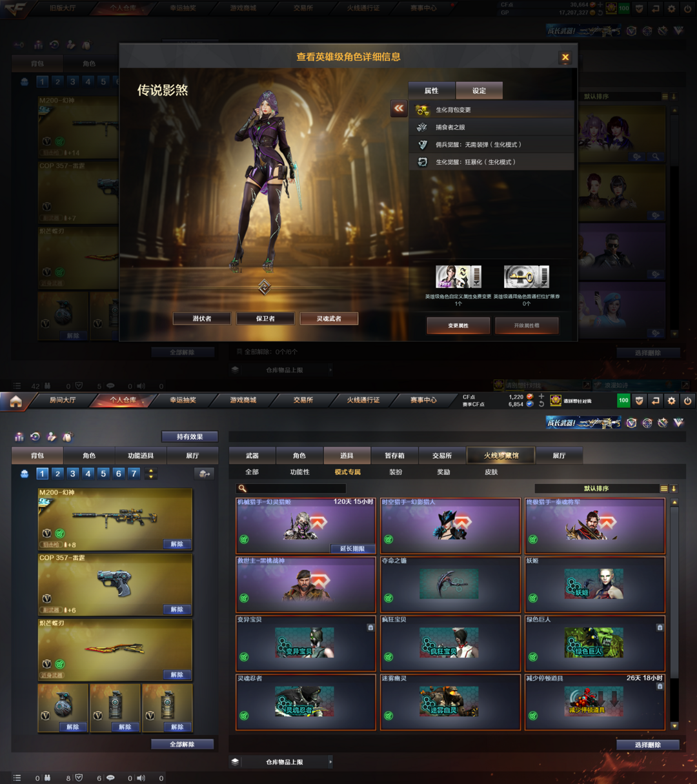Click the item search field with the magnifier
Screen dimensions: 697x784
pyautogui.click(x=291, y=488)
